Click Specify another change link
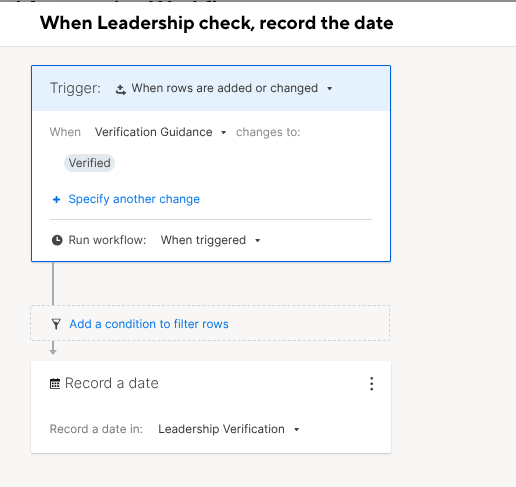Viewport: 516px width, 487px height. click(134, 199)
